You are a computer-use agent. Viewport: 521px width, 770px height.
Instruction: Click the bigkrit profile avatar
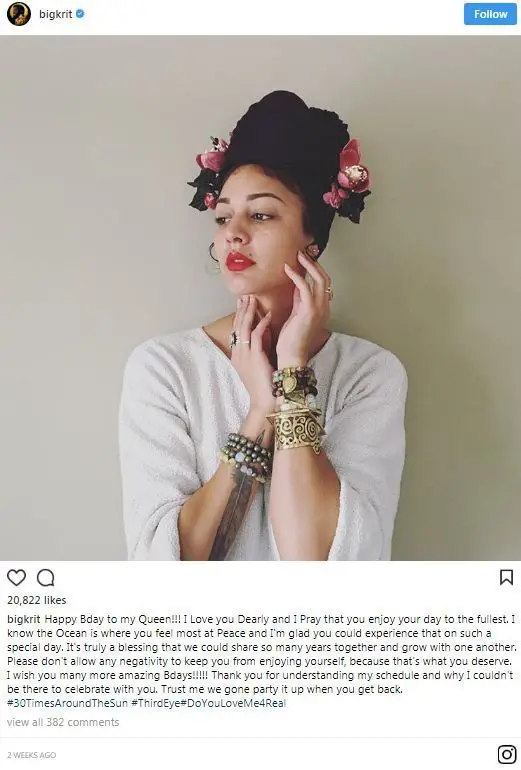click(x=19, y=14)
